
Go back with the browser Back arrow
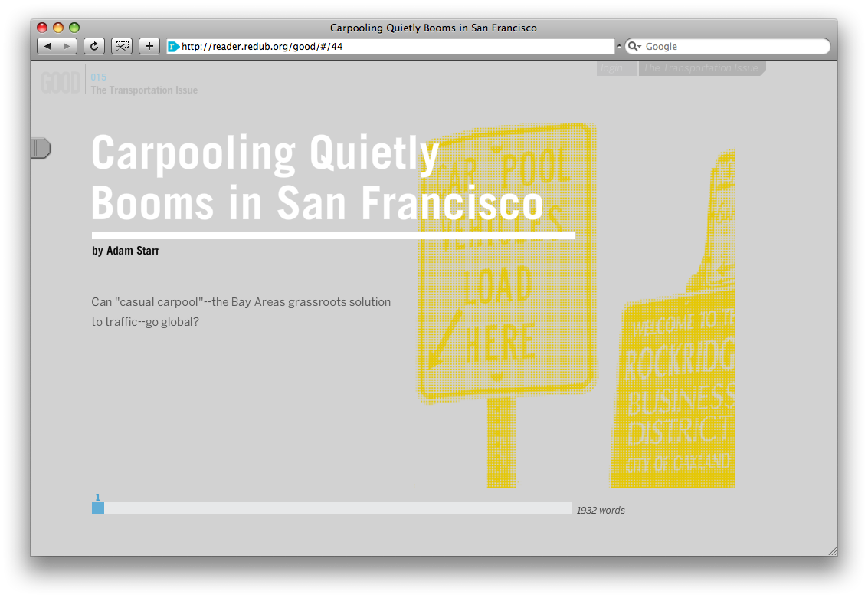pos(47,46)
